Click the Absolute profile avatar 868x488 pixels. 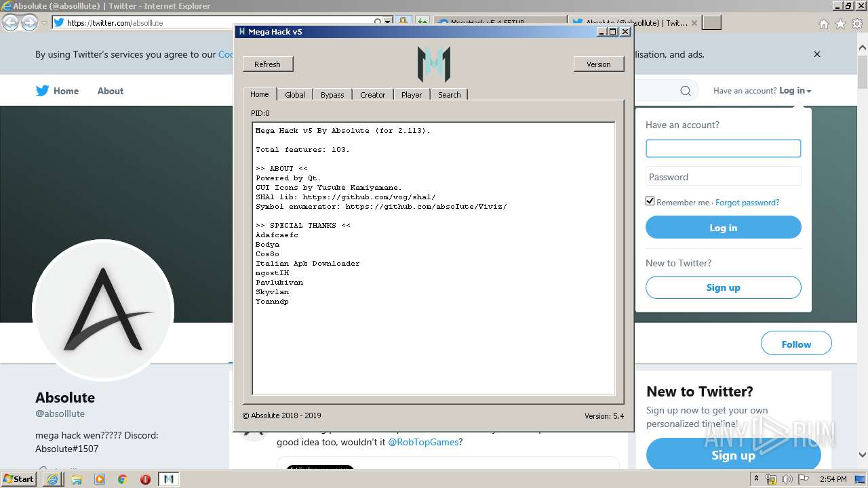pos(103,310)
